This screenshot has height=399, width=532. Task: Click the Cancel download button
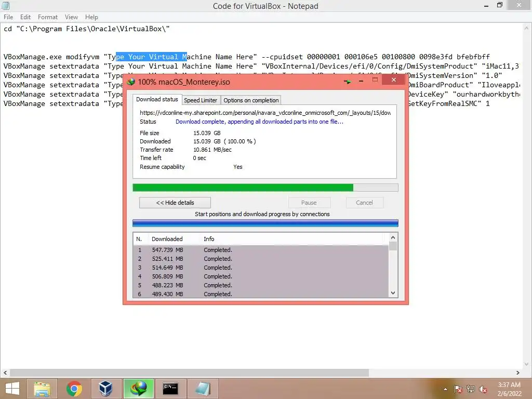coord(364,203)
